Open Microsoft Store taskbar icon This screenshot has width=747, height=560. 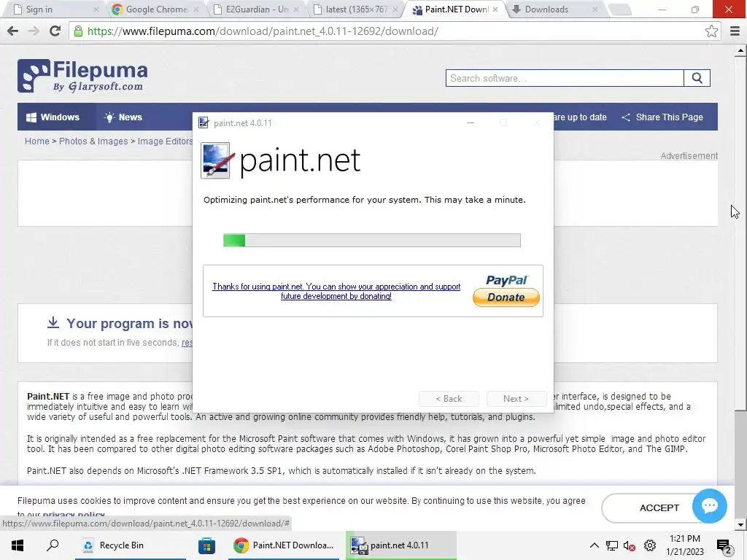click(x=206, y=545)
